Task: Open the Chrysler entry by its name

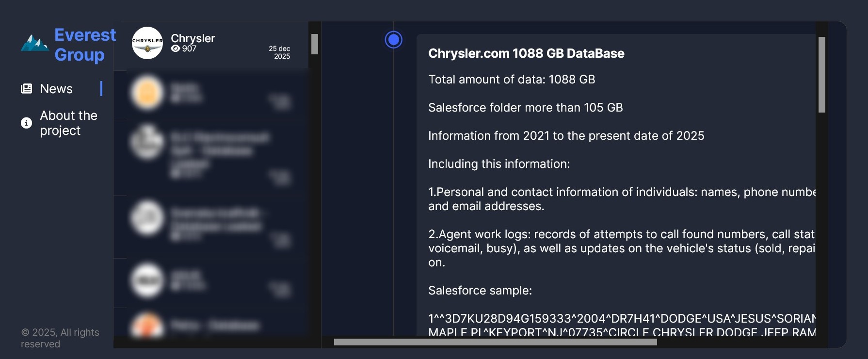Action: (x=193, y=38)
